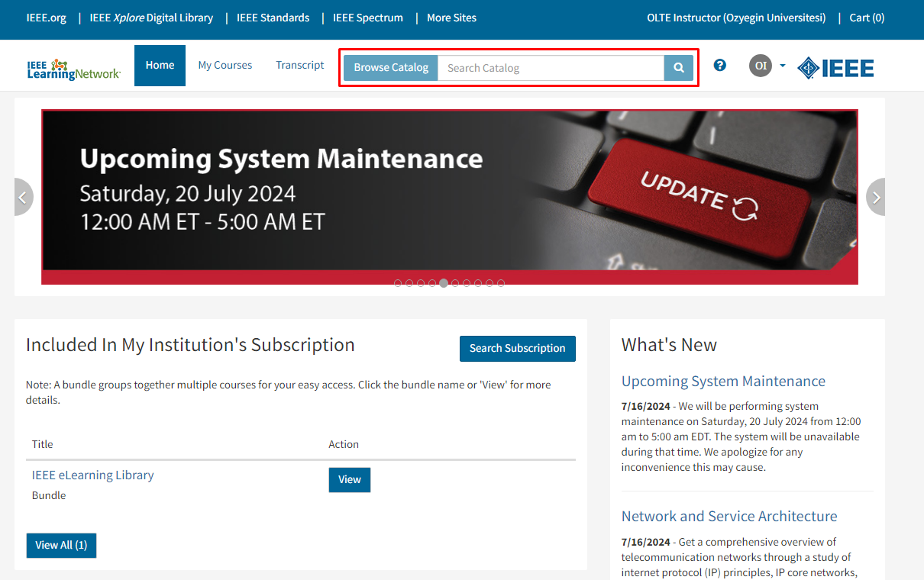This screenshot has width=924, height=580.
Task: Click the IEEE logo
Action: [x=835, y=68]
